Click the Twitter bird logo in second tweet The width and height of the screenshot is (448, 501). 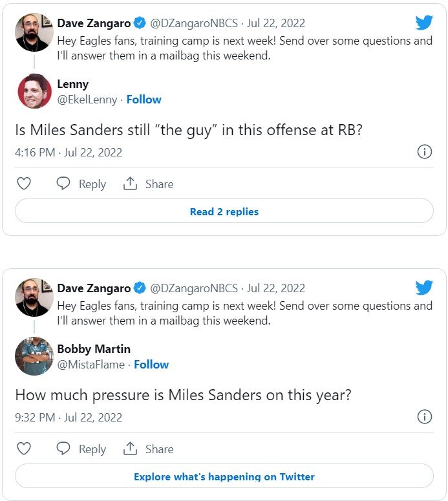click(x=424, y=288)
